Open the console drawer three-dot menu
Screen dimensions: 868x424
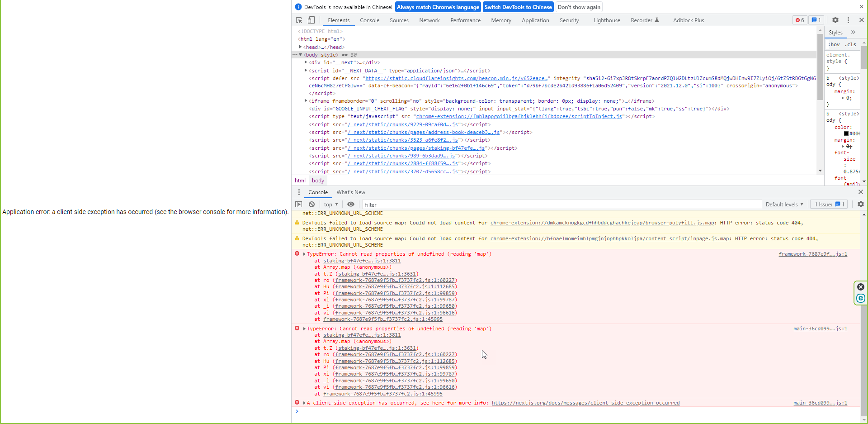(x=299, y=192)
